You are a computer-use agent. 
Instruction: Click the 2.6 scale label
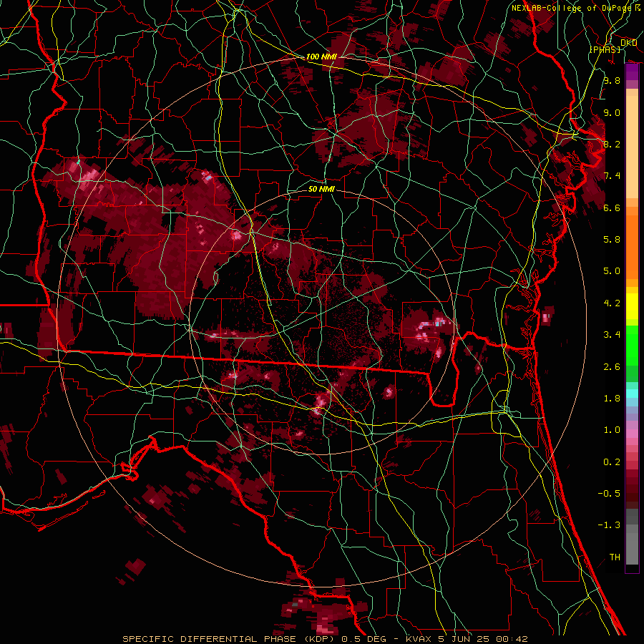pos(612,367)
